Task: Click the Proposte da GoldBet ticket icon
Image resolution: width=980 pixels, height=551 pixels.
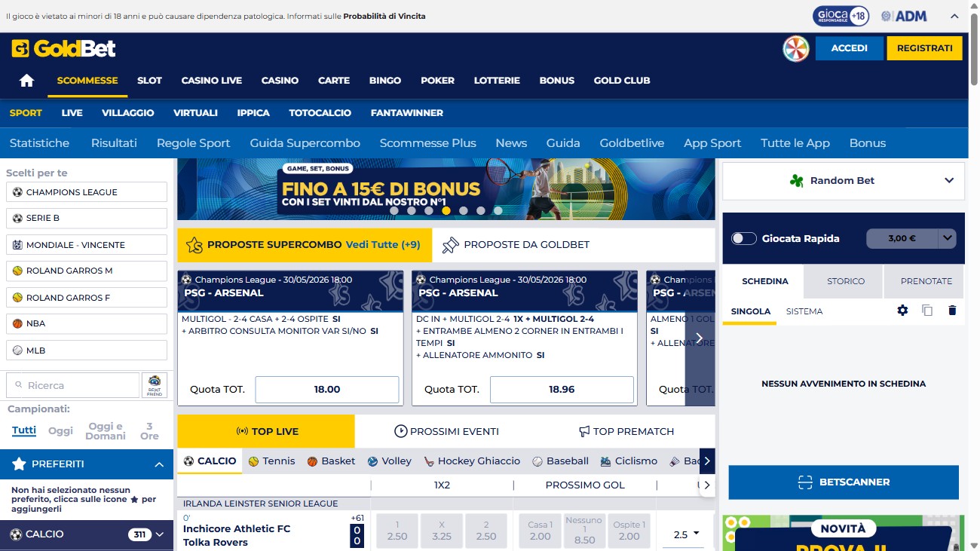Action: [450, 244]
